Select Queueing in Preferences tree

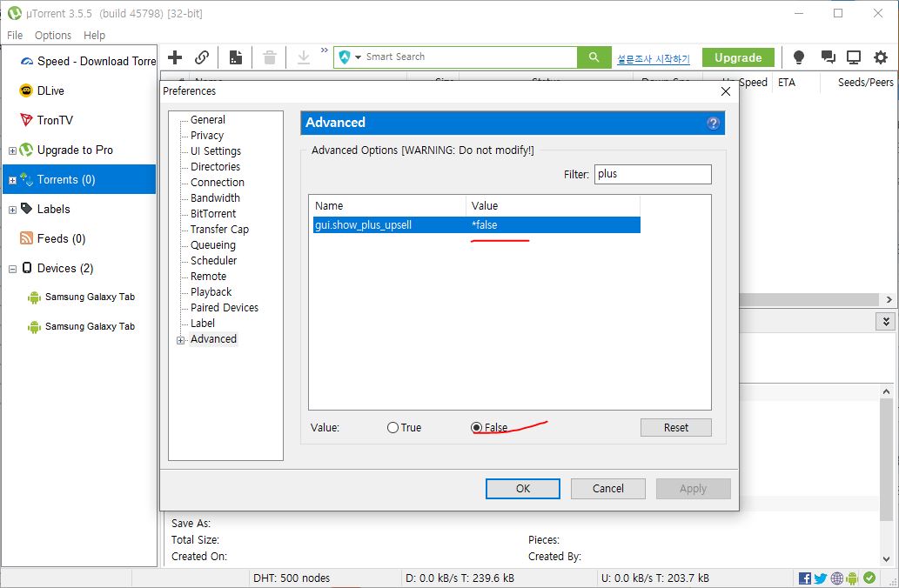[x=212, y=244]
